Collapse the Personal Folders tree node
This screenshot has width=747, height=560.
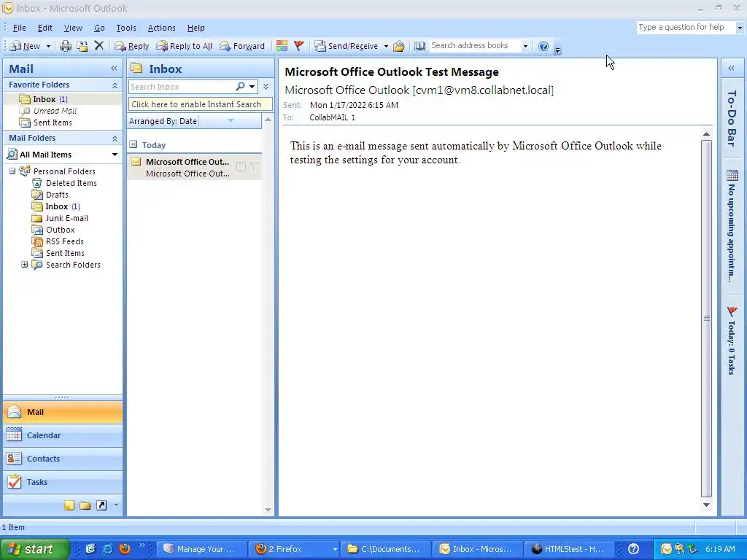[12, 171]
